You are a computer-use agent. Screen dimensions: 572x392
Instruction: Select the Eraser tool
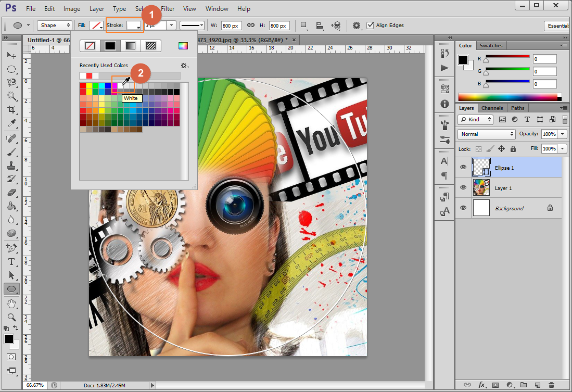11,192
